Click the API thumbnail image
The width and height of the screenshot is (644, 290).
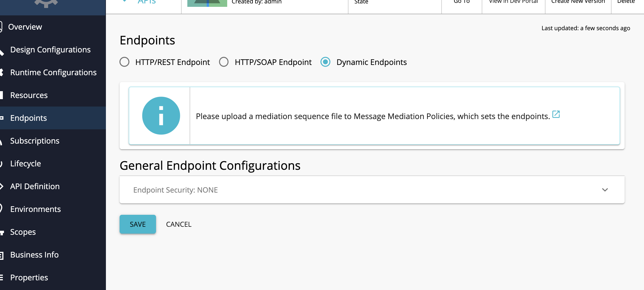click(x=207, y=3)
